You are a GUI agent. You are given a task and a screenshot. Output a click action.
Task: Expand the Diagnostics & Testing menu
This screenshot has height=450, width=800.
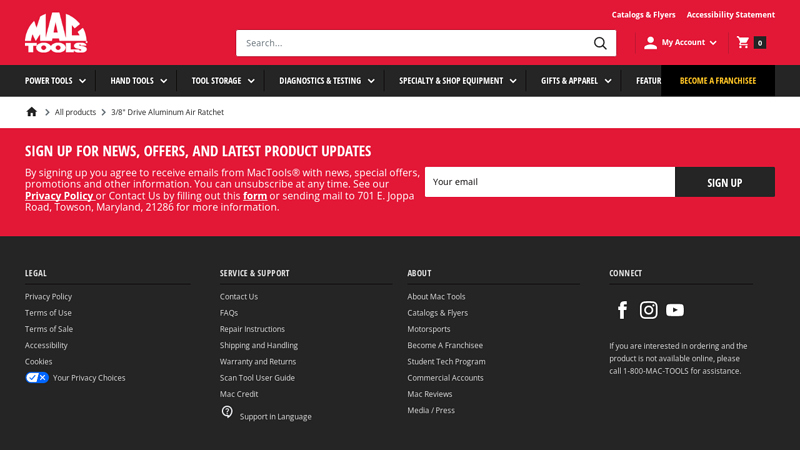pyautogui.click(x=326, y=81)
